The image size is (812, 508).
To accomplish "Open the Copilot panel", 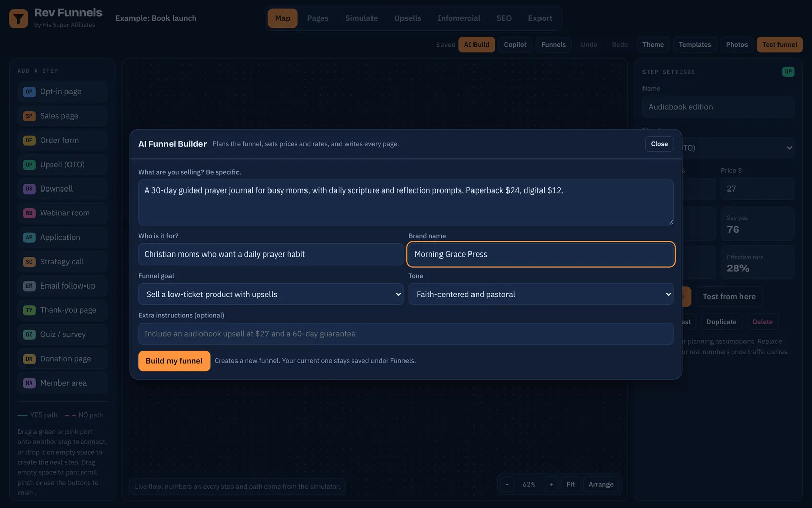I will pos(515,45).
